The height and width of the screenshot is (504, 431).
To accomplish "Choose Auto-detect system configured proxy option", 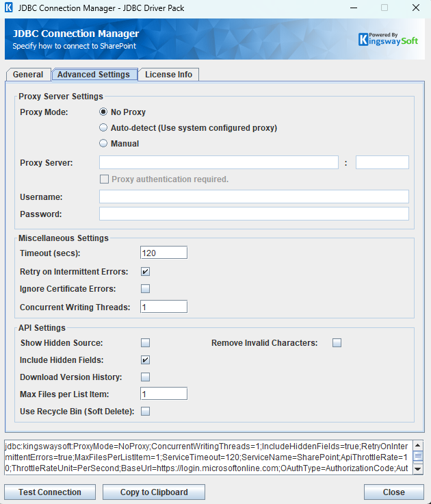I will pyautogui.click(x=103, y=127).
